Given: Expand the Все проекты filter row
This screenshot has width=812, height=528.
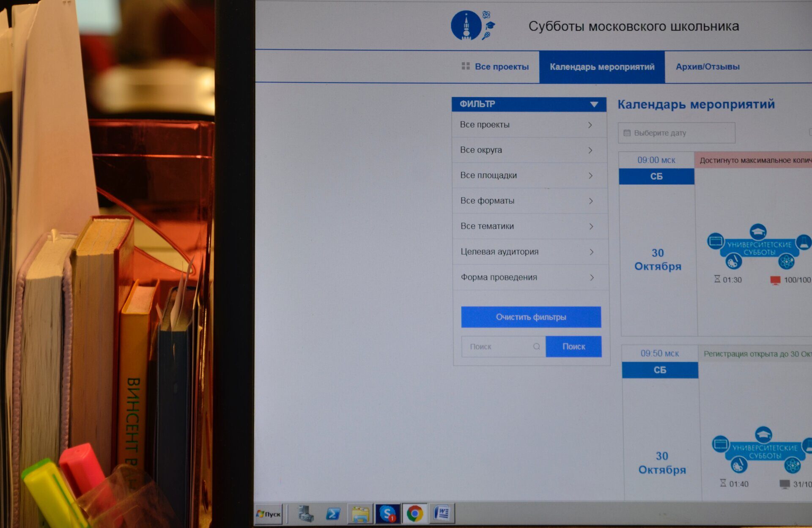Looking at the screenshot, I should 529,125.
